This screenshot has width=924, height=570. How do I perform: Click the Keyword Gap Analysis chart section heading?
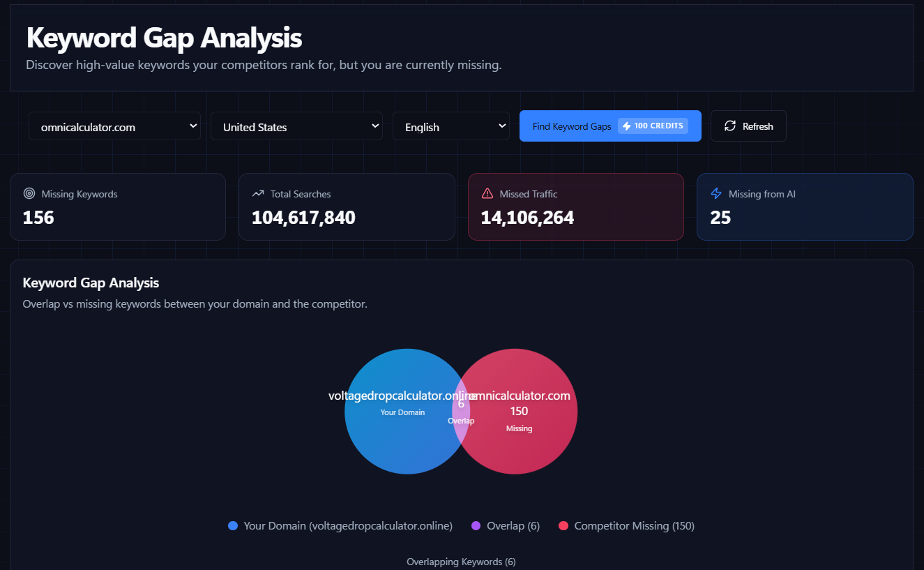91,283
